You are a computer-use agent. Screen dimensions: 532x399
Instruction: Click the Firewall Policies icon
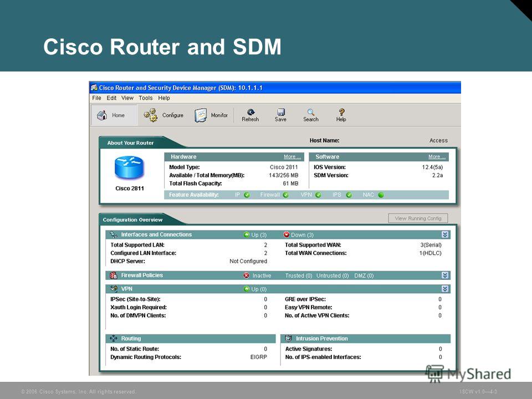[114, 275]
